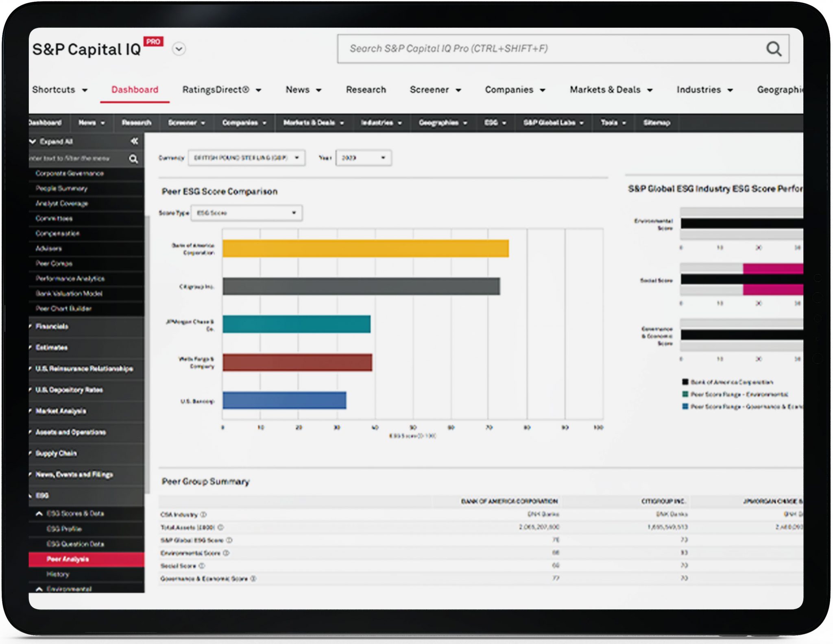Expand Assets and Operations section

(x=86, y=432)
